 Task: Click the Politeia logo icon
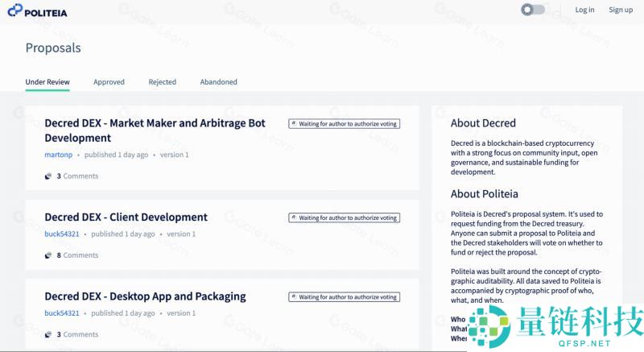coord(14,10)
